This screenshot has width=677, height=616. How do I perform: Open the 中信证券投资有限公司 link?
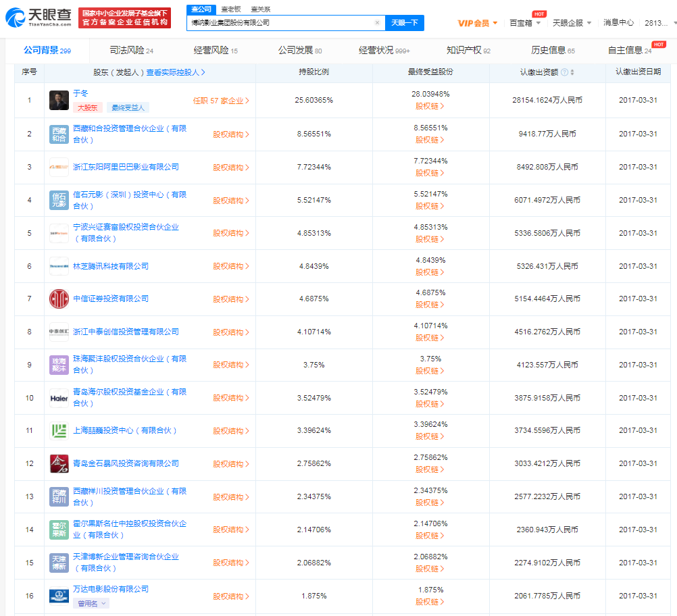click(x=111, y=299)
